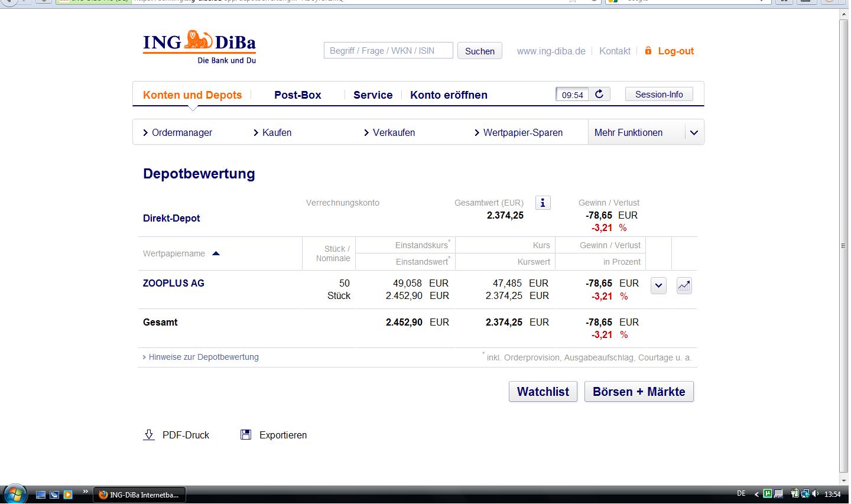Click the Gesamtwert info icon
The width and height of the screenshot is (851, 504).
543,203
